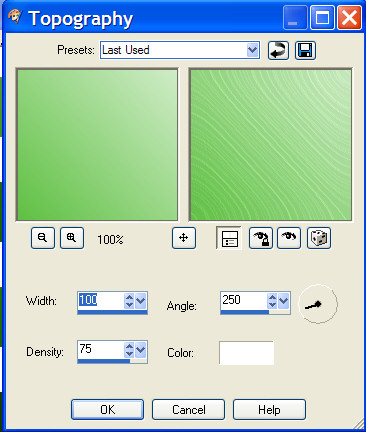
Task: Expand the Width slider dropdown arrow
Action: [x=141, y=301]
